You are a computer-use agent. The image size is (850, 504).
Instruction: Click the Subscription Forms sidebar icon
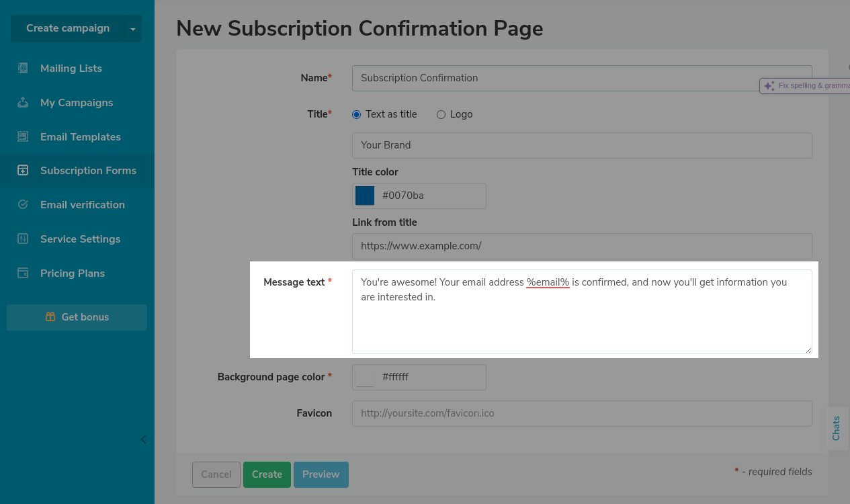(23, 170)
